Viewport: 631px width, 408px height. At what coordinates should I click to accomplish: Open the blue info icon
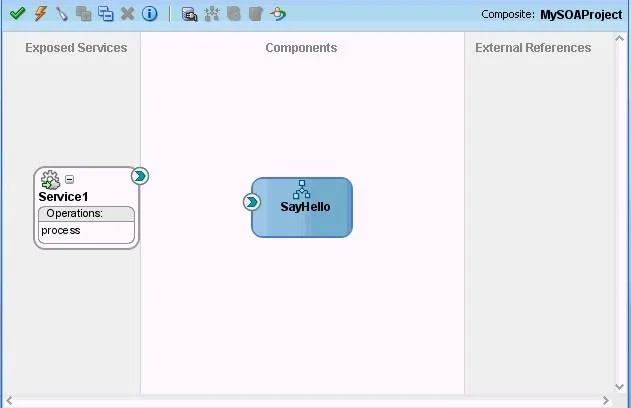tap(150, 14)
